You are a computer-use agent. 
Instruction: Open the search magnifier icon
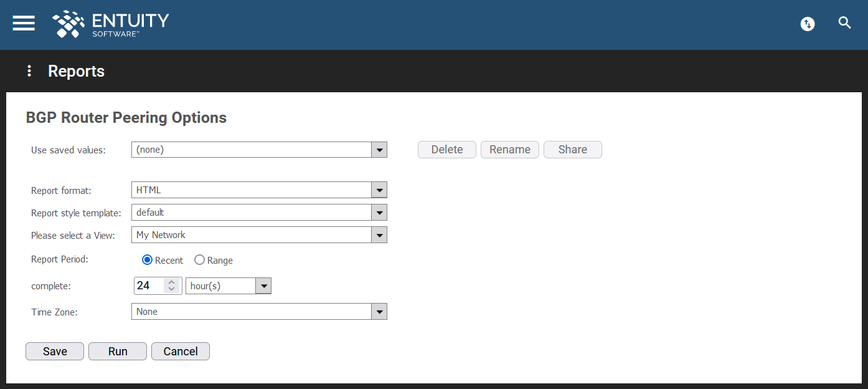(x=844, y=23)
